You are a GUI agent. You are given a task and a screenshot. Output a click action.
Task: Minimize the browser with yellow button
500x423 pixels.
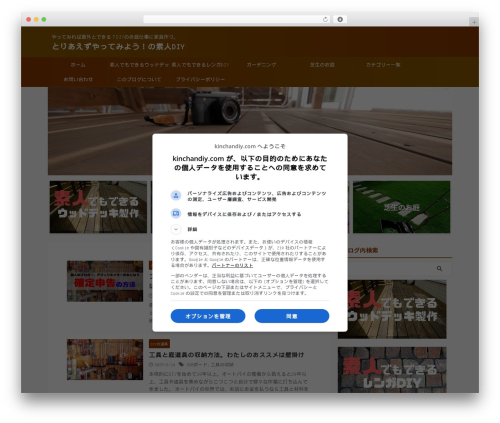[x=36, y=19]
